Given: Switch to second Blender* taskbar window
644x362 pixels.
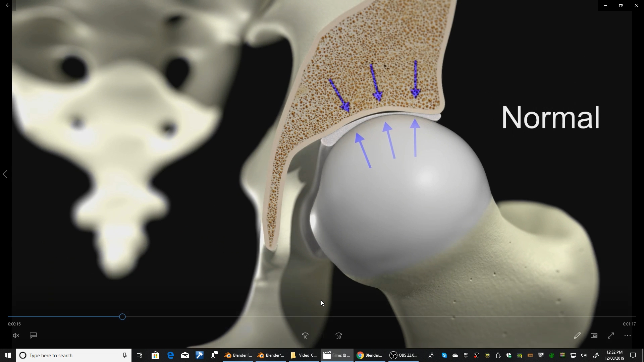Looking at the screenshot, I should click(271, 355).
